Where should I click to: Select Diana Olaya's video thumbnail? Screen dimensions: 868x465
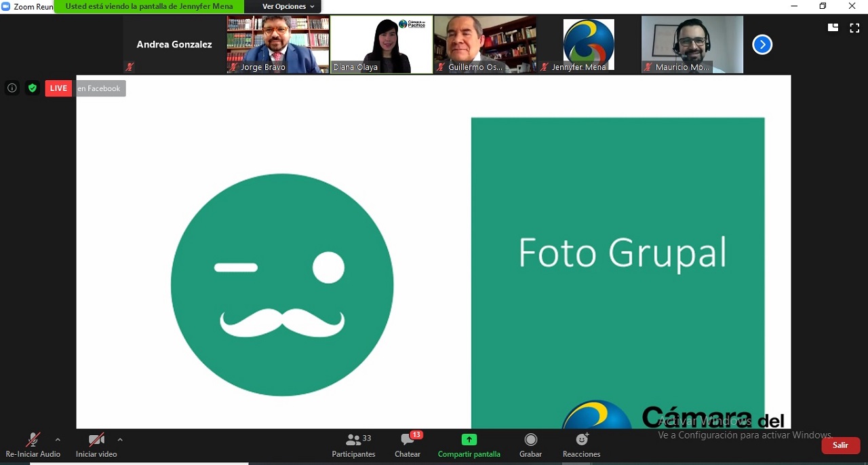pyautogui.click(x=382, y=45)
